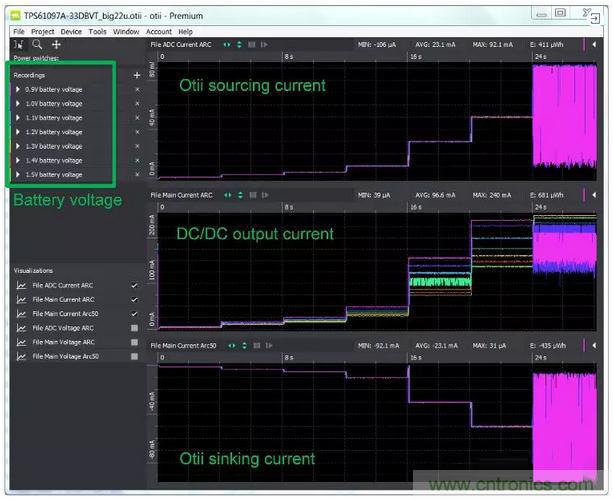Select File Main Current ARC visualization label
Viewport: 613px width, 500px height.
coord(63,299)
